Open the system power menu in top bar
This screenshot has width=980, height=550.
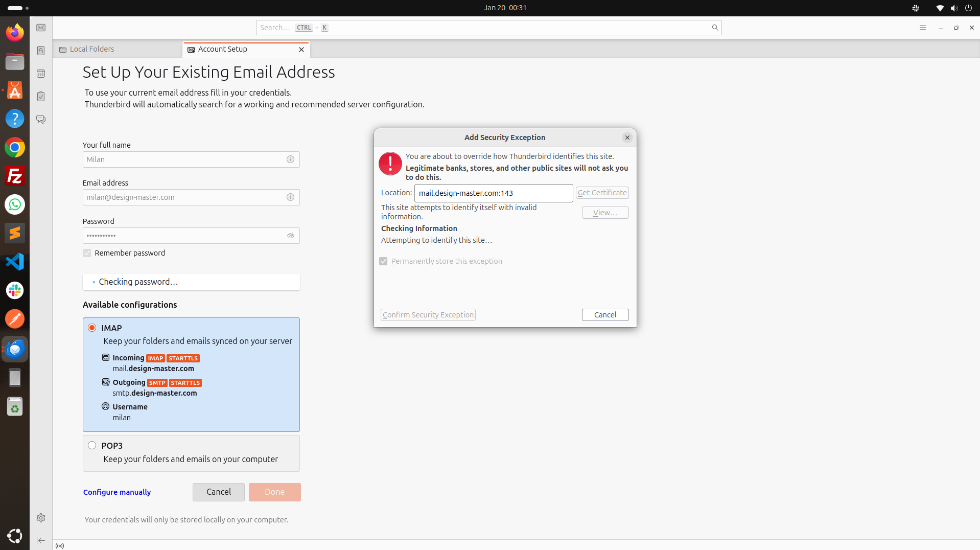[968, 8]
